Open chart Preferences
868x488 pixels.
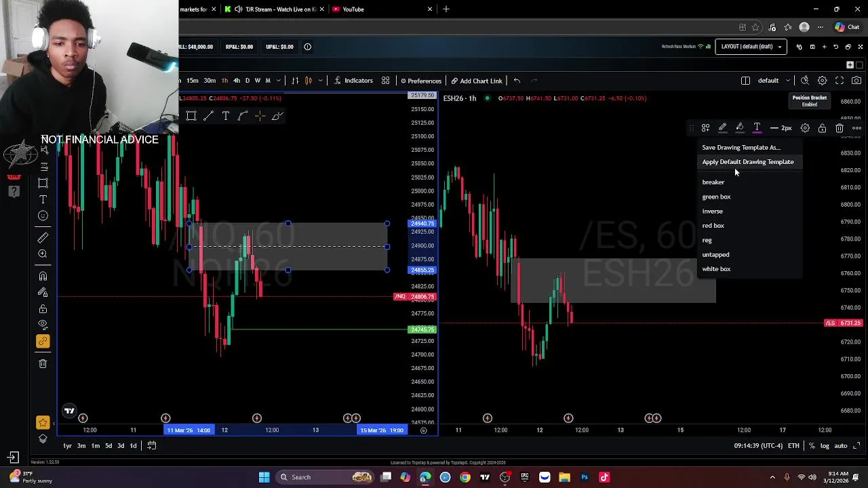pos(421,81)
